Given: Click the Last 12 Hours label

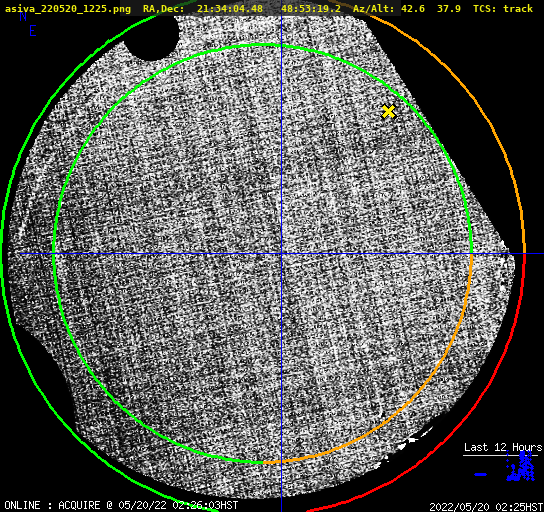Looking at the screenshot, I should [x=503, y=447].
